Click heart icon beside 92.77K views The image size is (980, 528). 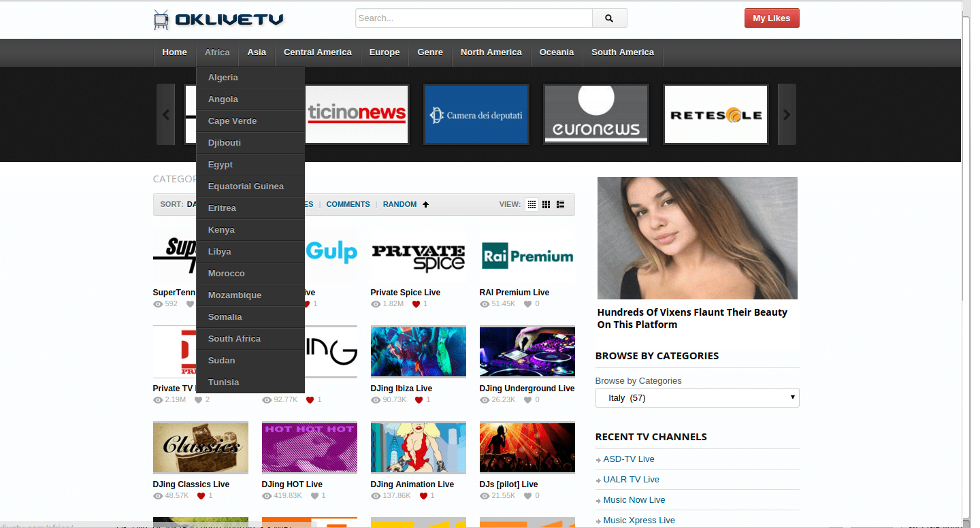coord(310,400)
